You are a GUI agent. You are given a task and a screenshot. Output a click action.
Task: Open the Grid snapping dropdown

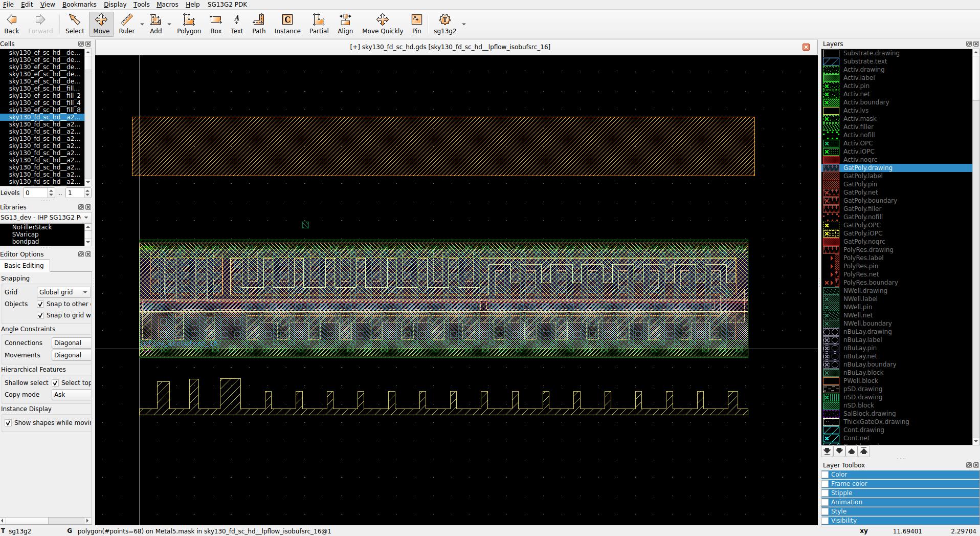[63, 292]
